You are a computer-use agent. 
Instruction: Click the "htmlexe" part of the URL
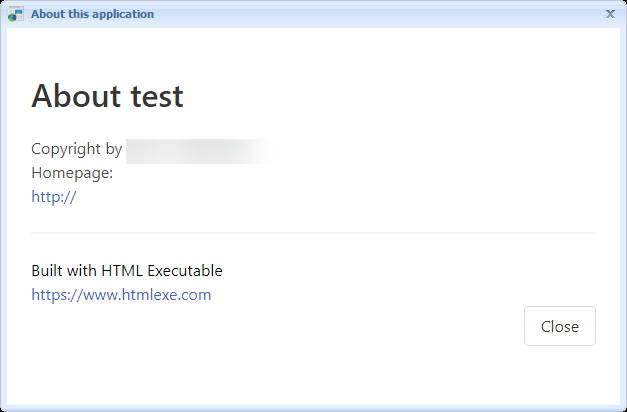tap(151, 295)
